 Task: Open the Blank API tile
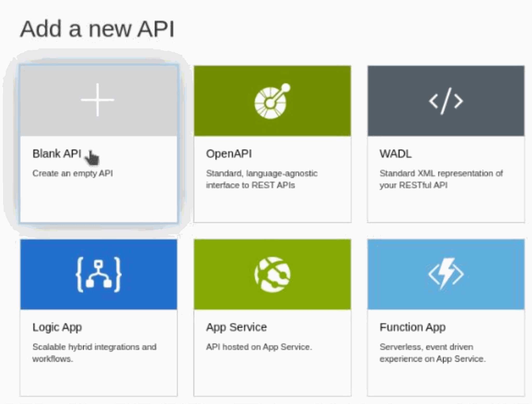tap(99, 143)
